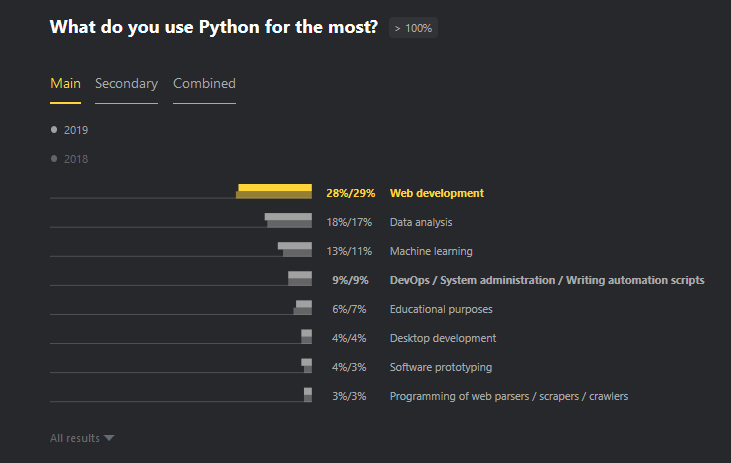Open the Secondary tab
The width and height of the screenshot is (731, 463).
pyautogui.click(x=126, y=84)
